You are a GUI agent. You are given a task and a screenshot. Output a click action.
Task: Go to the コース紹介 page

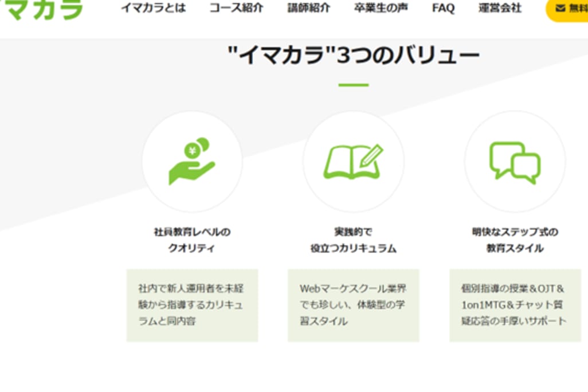[236, 9]
